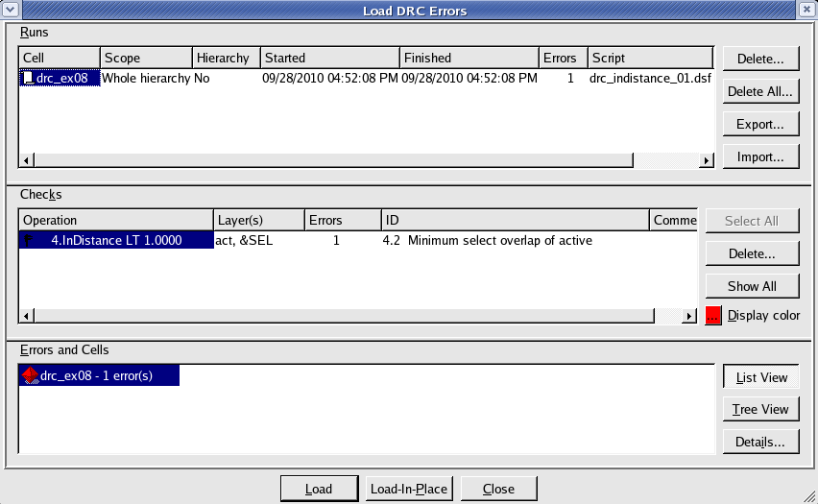Screen dimensions: 818x504
Task: Click the InDistance check row icon
Action: point(30,241)
